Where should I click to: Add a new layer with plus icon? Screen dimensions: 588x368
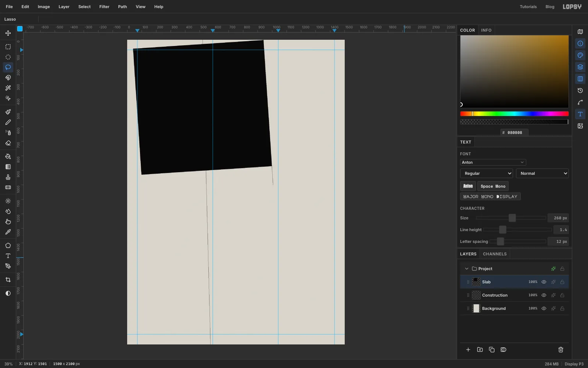(468, 350)
